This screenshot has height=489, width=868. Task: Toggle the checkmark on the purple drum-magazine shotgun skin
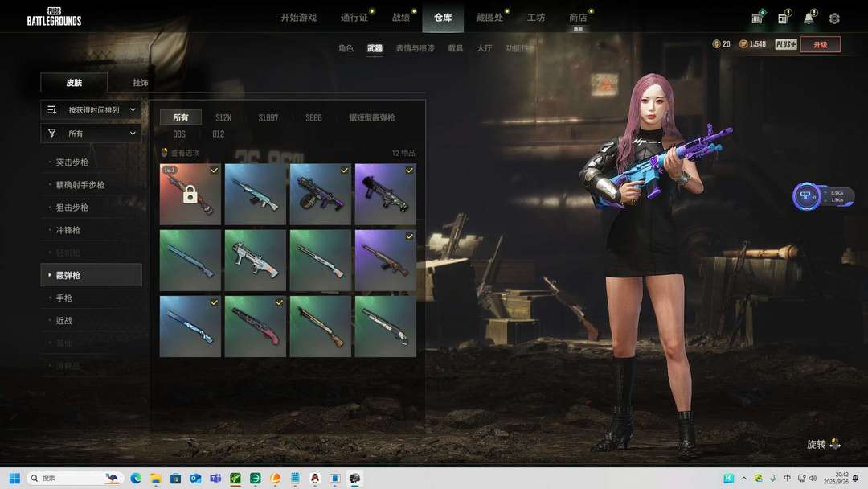[344, 170]
